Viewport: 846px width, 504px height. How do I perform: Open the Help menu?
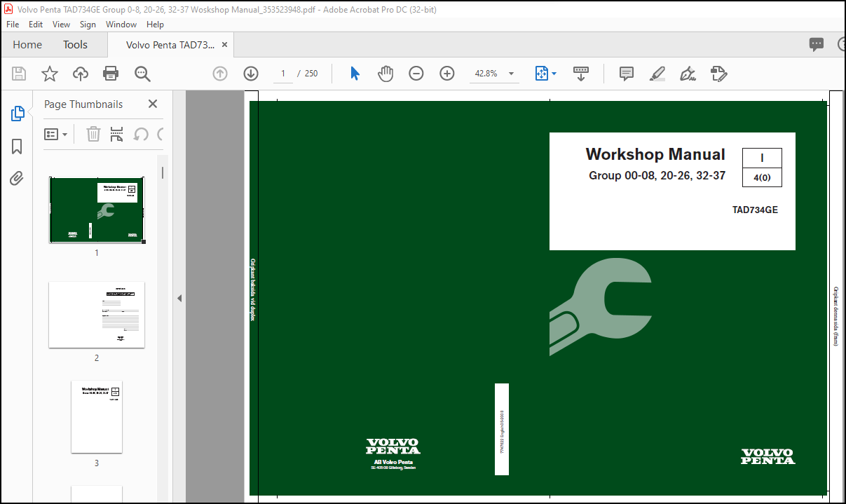(x=155, y=24)
